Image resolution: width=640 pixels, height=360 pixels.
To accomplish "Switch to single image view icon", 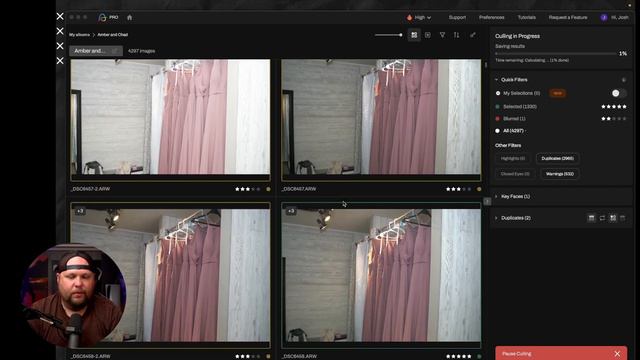I will pos(428,35).
